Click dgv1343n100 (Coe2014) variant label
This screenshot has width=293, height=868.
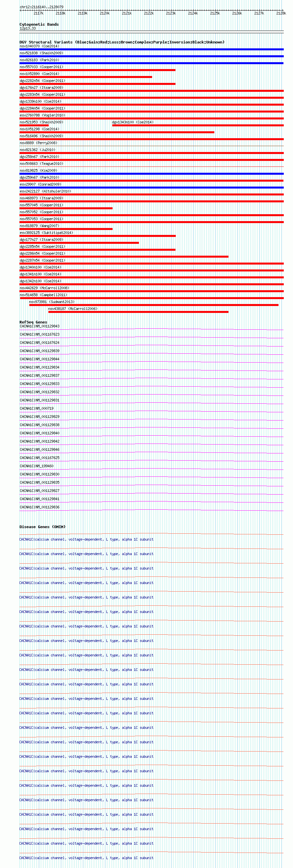[132, 122]
